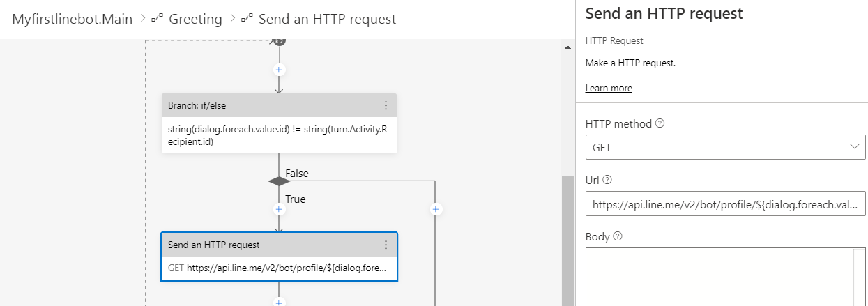The image size is (868, 306).
Task: Open the Send an HTTP request node menu
Action: [x=386, y=245]
